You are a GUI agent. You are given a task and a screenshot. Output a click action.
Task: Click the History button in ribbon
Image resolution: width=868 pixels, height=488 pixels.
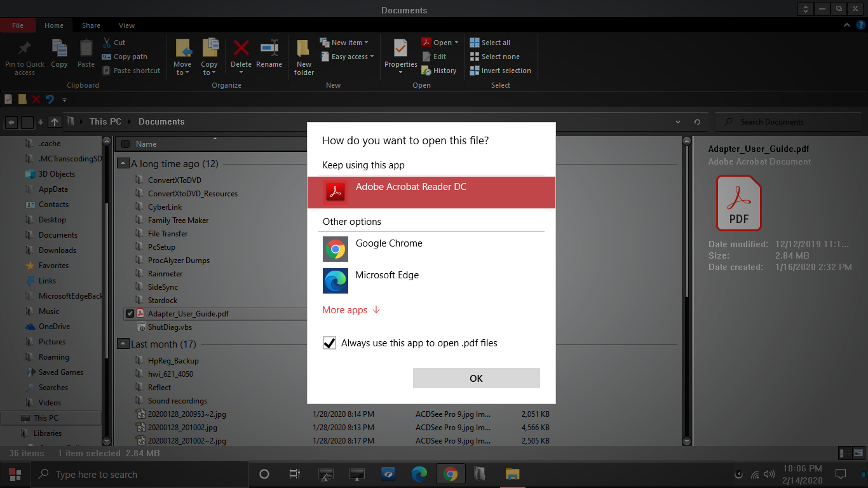pyautogui.click(x=439, y=71)
